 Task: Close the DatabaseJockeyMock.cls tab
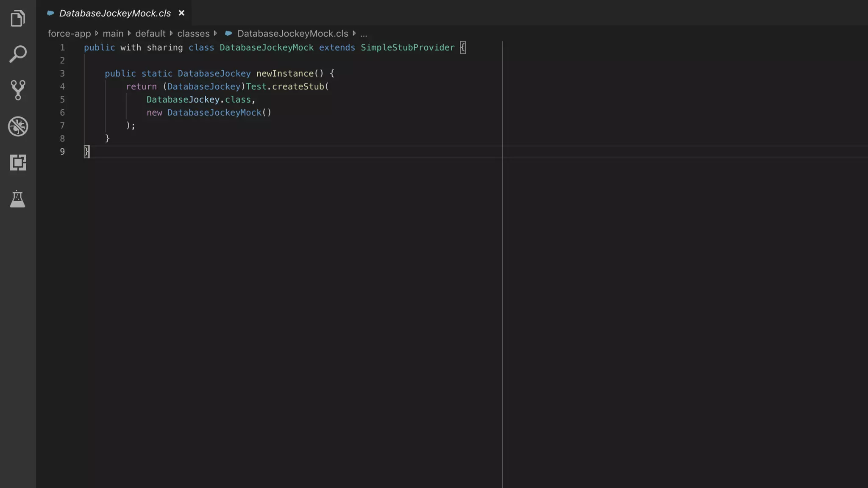181,13
